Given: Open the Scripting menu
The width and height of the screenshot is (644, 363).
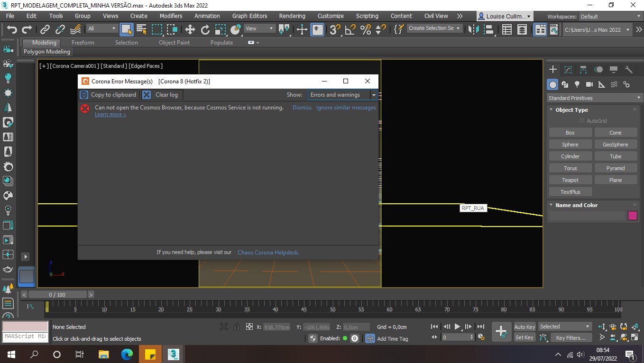Looking at the screenshot, I should tap(367, 16).
